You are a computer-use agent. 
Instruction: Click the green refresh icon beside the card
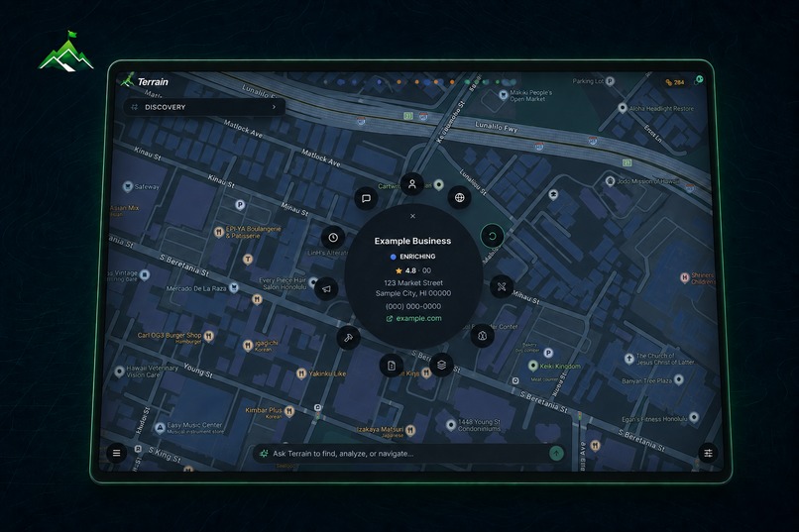492,236
